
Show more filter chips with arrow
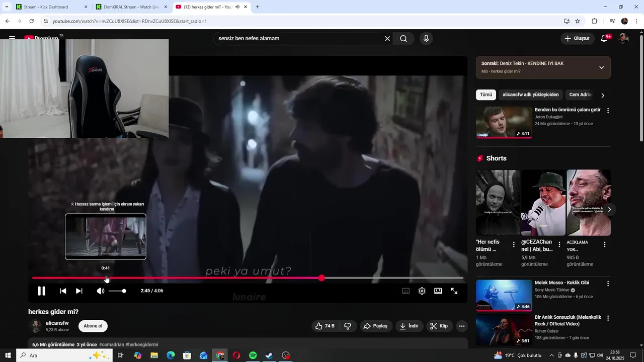pyautogui.click(x=603, y=95)
